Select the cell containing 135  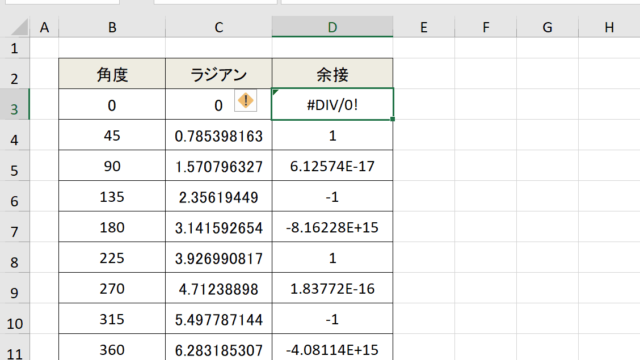[112, 196]
